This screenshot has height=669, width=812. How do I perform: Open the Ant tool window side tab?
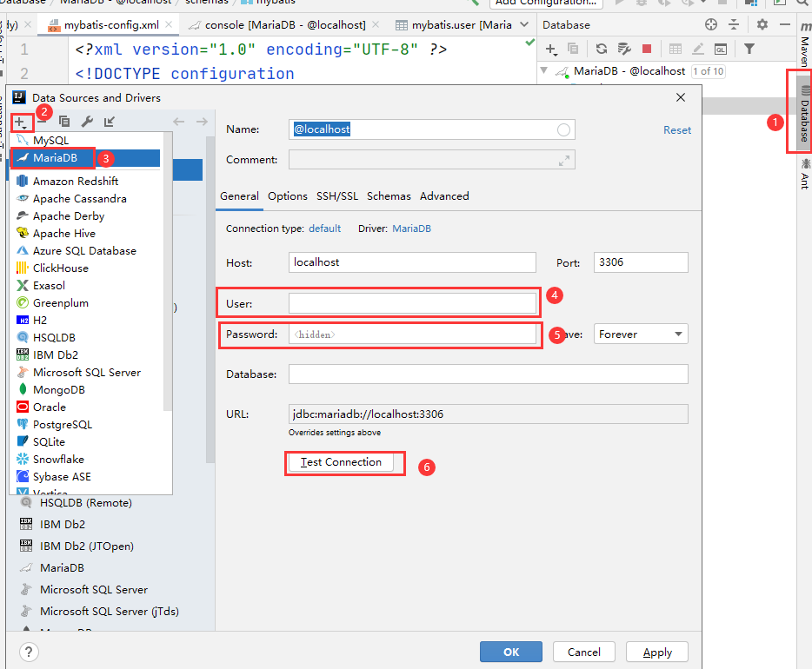[805, 174]
